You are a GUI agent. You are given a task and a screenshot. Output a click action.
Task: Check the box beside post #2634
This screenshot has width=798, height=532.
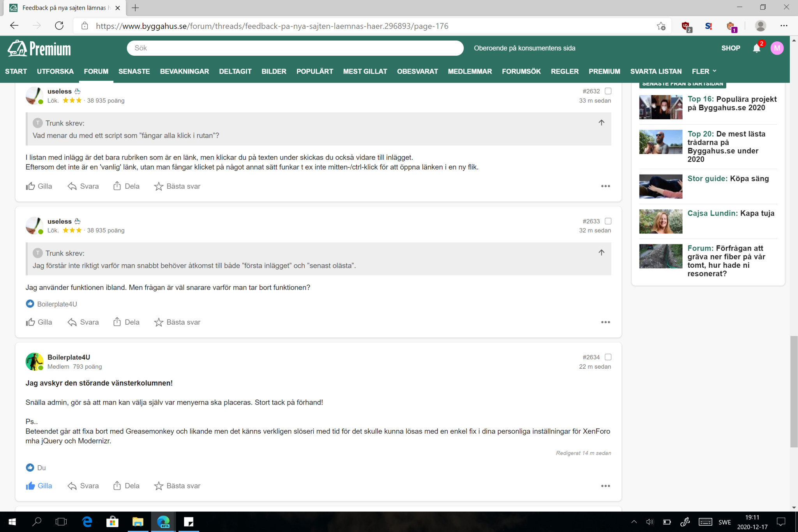pos(608,357)
